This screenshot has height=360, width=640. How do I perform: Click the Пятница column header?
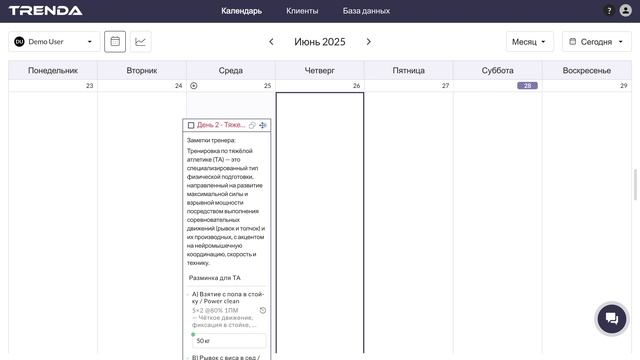409,70
